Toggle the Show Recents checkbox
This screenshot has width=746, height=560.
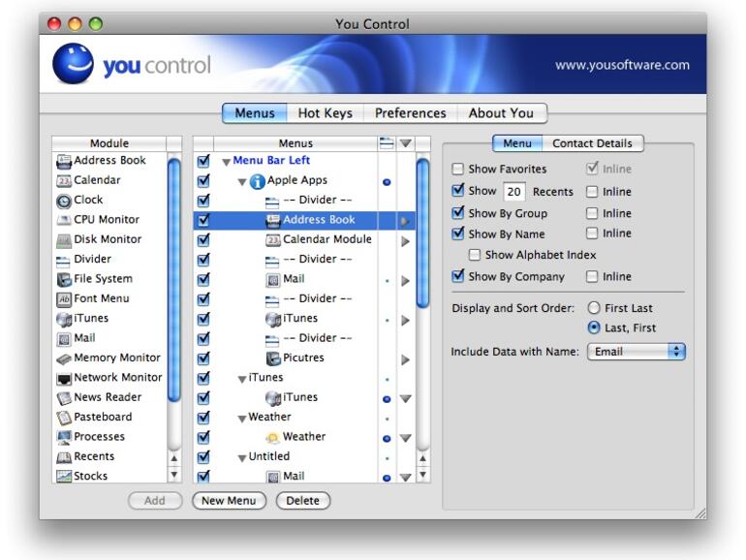click(x=457, y=190)
